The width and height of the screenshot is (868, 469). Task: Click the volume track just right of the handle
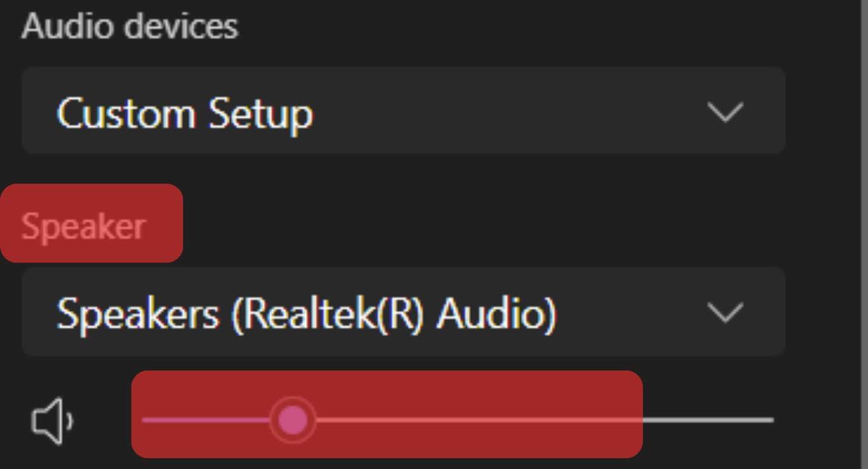click(x=337, y=420)
